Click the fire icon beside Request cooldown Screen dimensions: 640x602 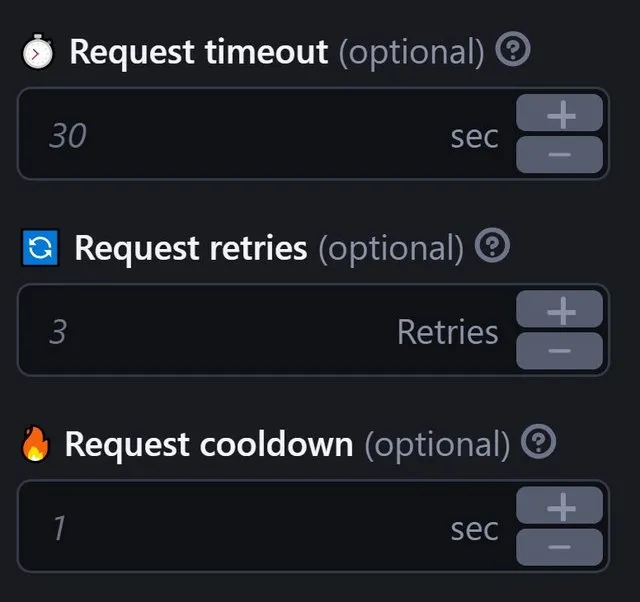tap(36, 444)
